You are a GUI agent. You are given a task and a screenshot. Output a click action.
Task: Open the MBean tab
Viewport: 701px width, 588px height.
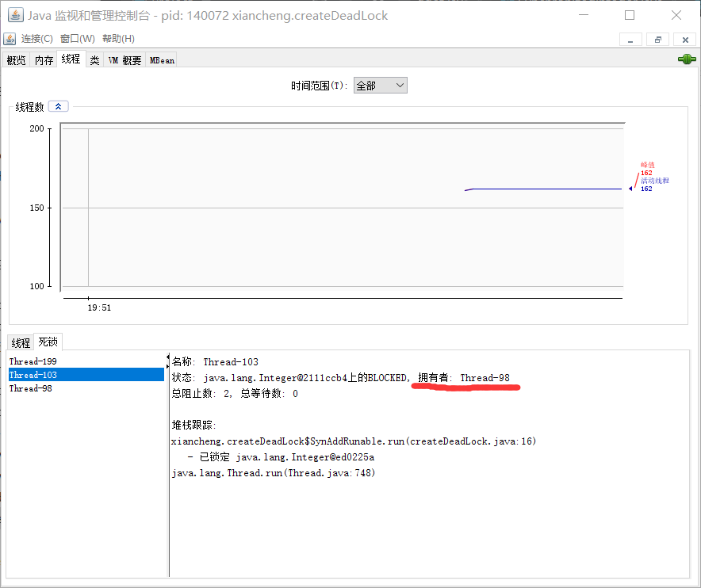(x=162, y=60)
